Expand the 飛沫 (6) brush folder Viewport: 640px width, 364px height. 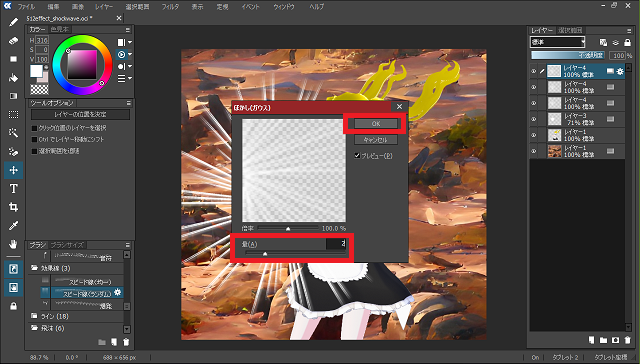click(x=34, y=328)
